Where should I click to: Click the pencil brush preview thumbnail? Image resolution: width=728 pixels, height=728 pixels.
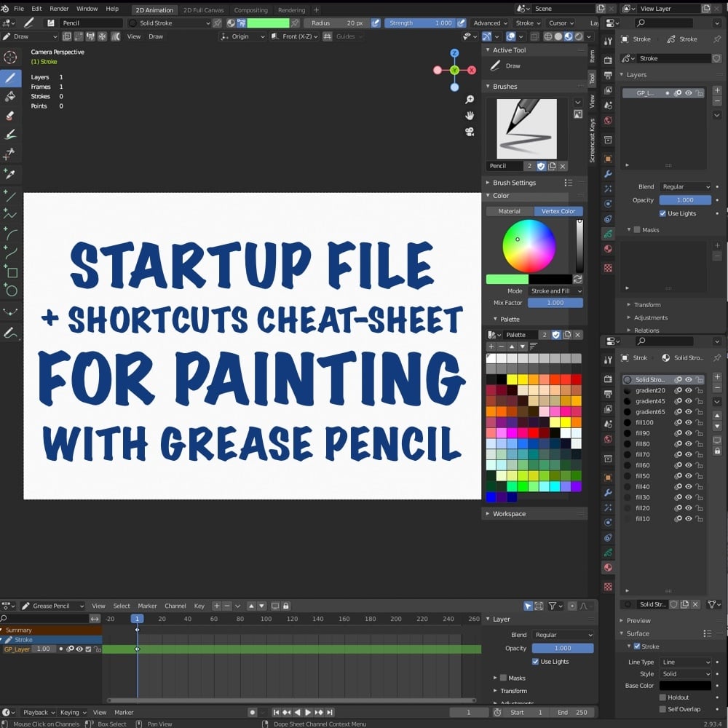(526, 129)
